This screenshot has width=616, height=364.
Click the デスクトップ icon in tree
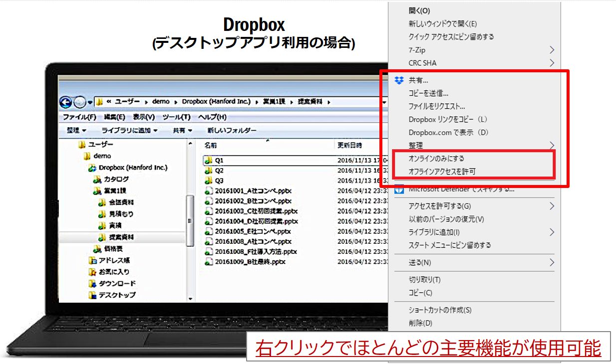(x=92, y=295)
